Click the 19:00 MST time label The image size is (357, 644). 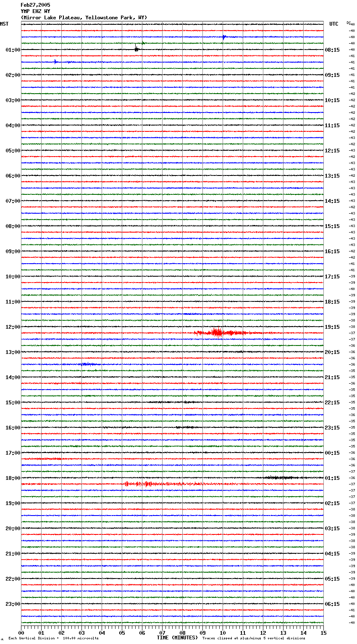[x=13, y=503]
